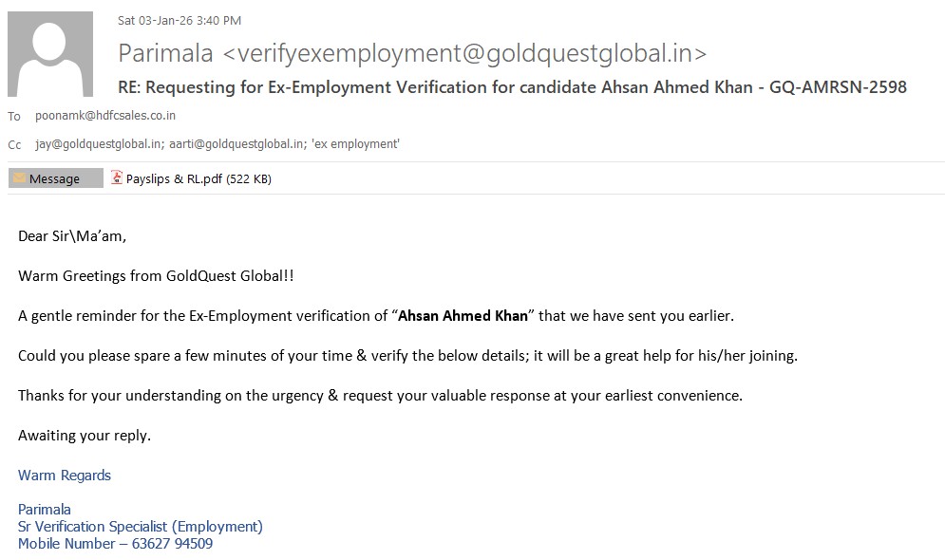Select Cc recipient jay@goldquestglobal.in
This screenshot has width=945, height=560.
79,144
